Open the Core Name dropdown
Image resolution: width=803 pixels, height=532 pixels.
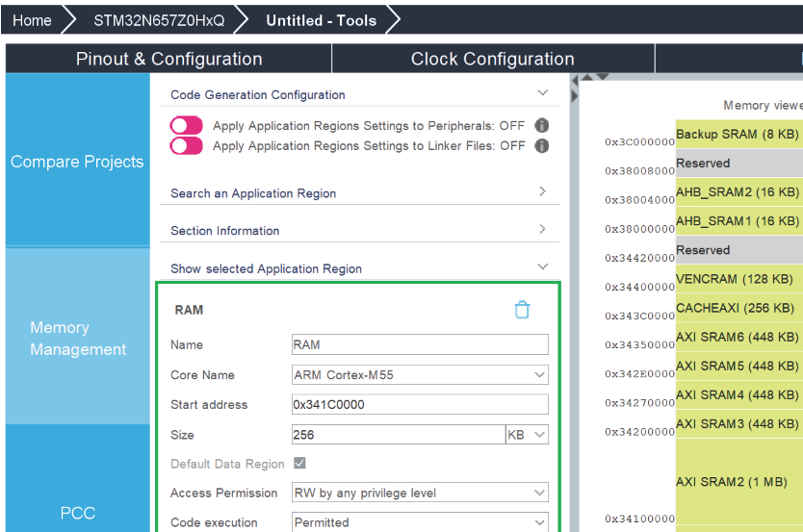tap(420, 375)
